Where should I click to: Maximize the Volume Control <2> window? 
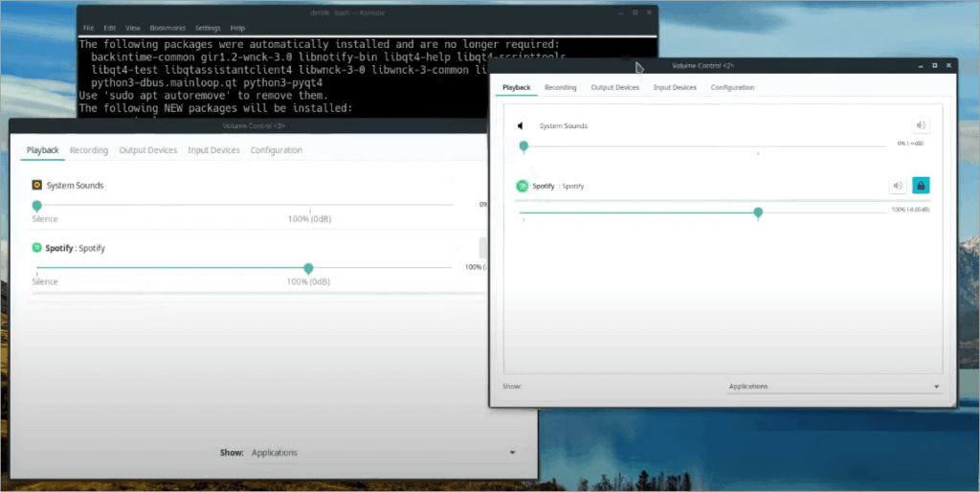(935, 65)
